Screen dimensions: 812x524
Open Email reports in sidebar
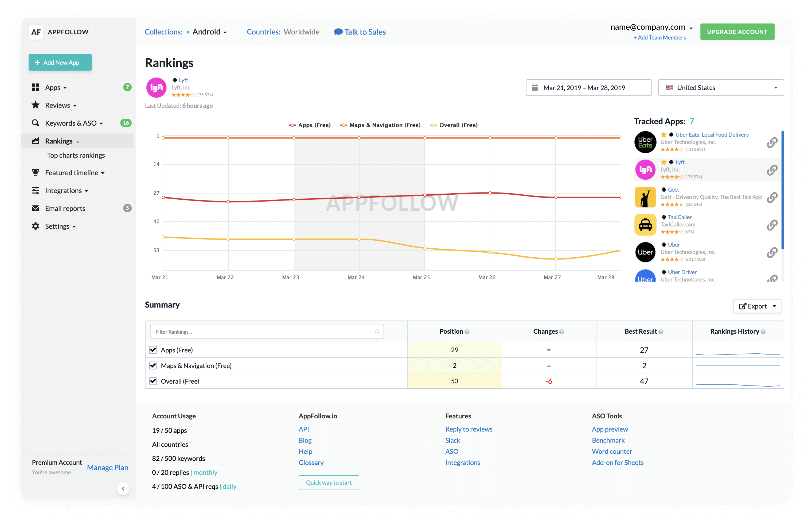[65, 208]
